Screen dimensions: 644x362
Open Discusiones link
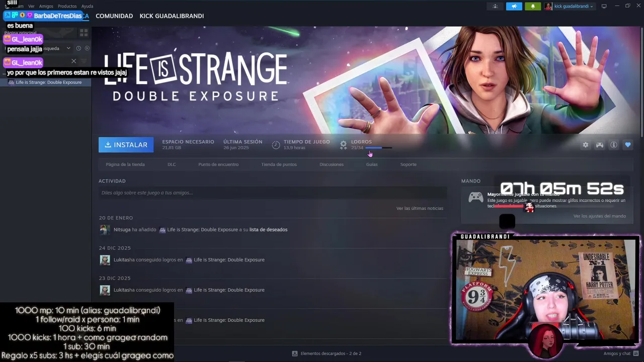point(332,164)
